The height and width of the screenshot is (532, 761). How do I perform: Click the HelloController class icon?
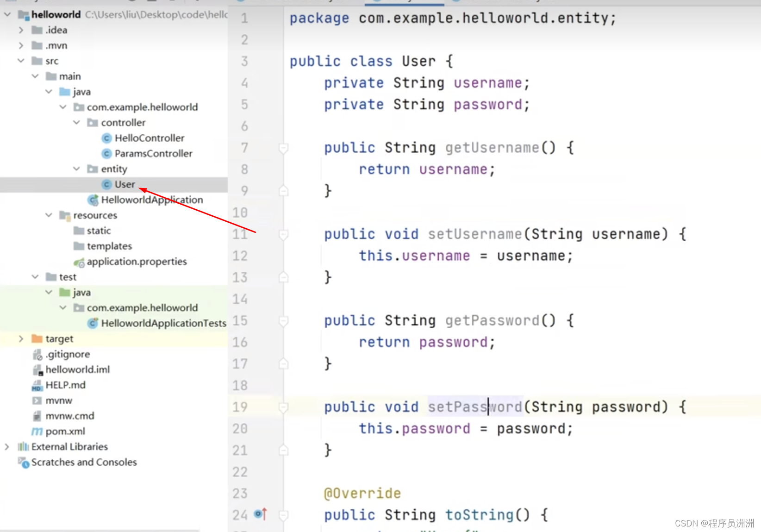pos(107,138)
